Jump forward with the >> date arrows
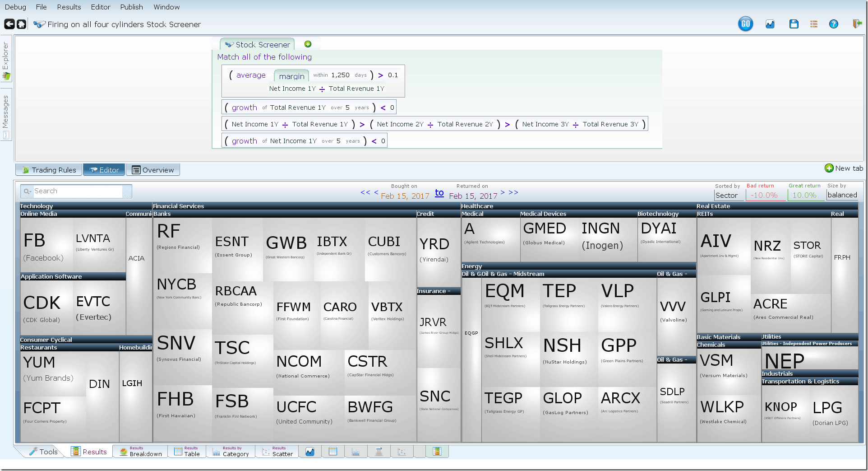 pos(513,192)
